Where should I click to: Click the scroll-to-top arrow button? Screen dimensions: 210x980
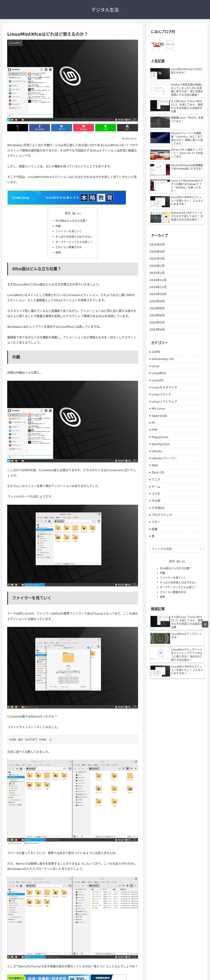coord(205,624)
